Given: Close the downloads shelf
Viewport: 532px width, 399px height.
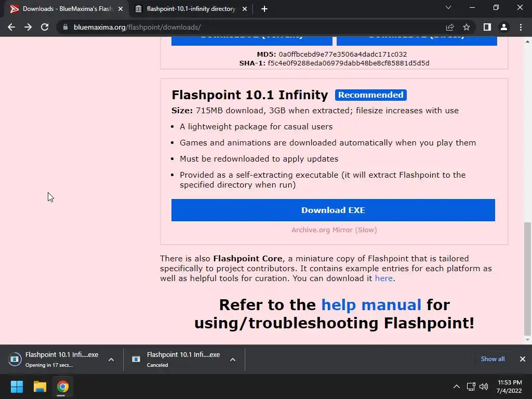Looking at the screenshot, I should coord(523,359).
